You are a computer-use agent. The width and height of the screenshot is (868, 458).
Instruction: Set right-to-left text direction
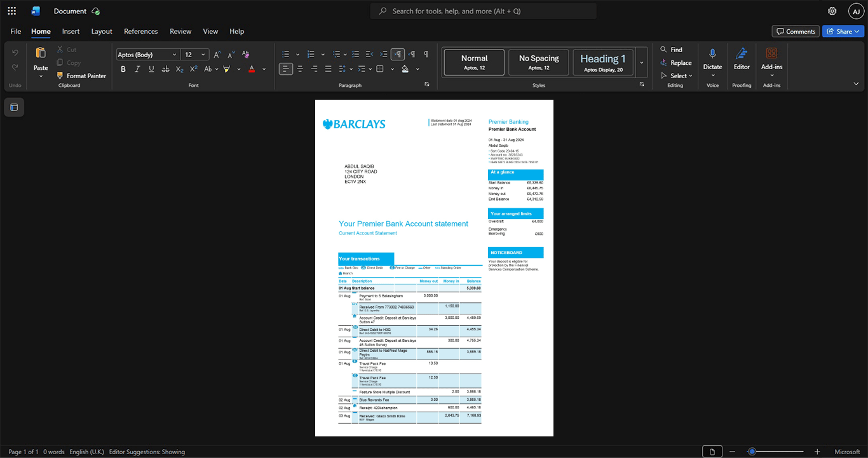coord(412,54)
